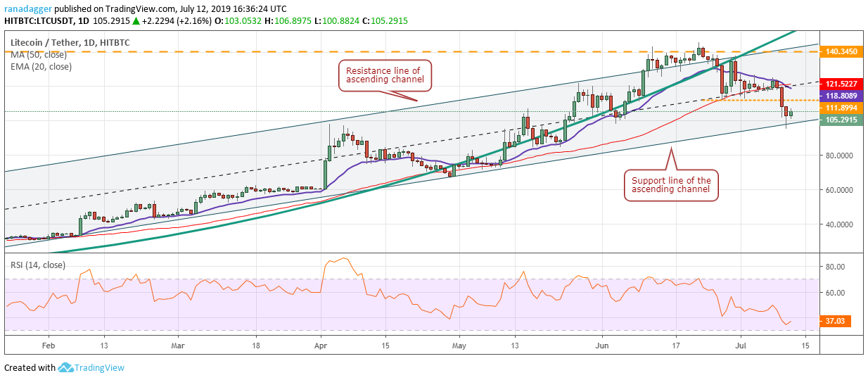Click the 105.2915 current price tag

(841, 120)
